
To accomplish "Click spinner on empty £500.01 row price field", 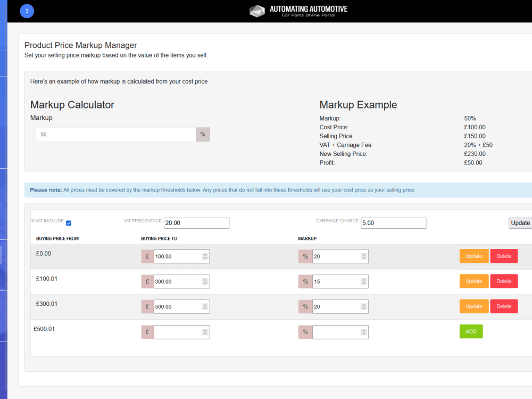I will [205, 332].
